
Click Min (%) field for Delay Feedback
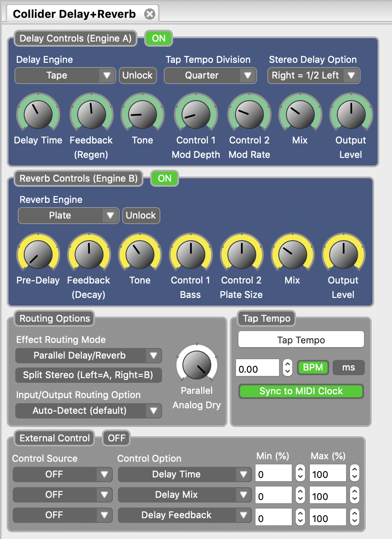pyautogui.click(x=274, y=517)
